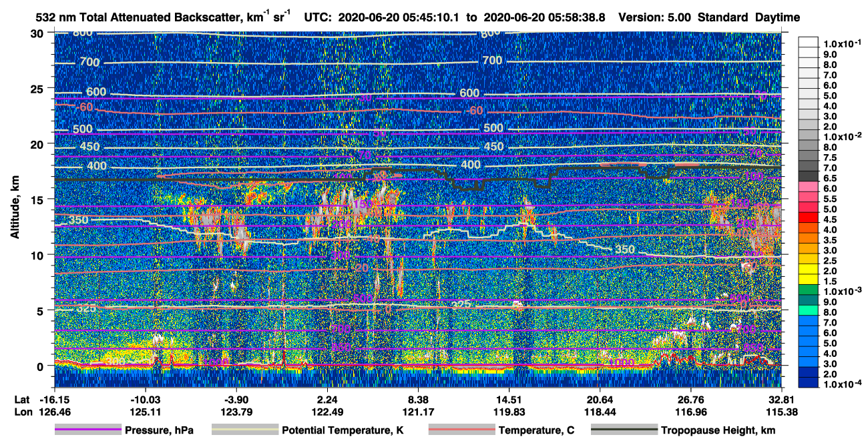Click the 'Lat' row heading

22,399
